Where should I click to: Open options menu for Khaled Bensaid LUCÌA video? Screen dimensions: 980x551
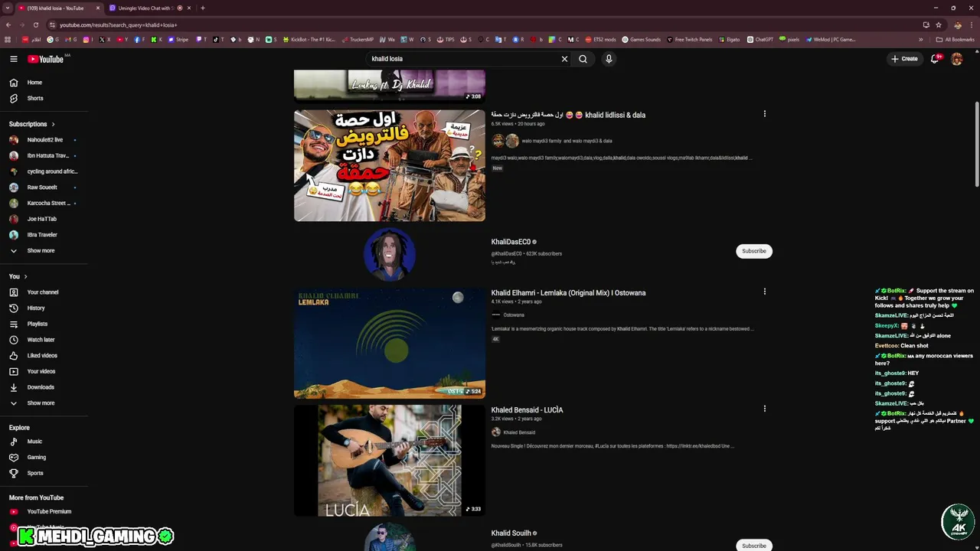(764, 409)
